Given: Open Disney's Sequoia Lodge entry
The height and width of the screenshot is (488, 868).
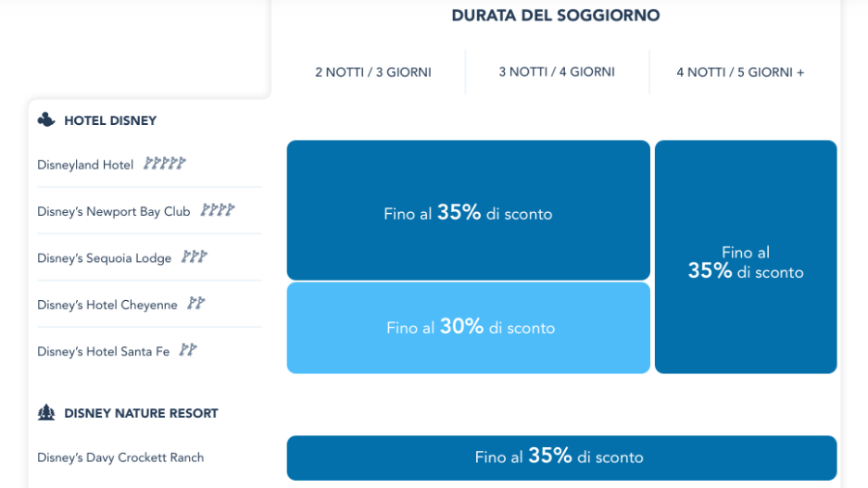Looking at the screenshot, I should tap(104, 258).
